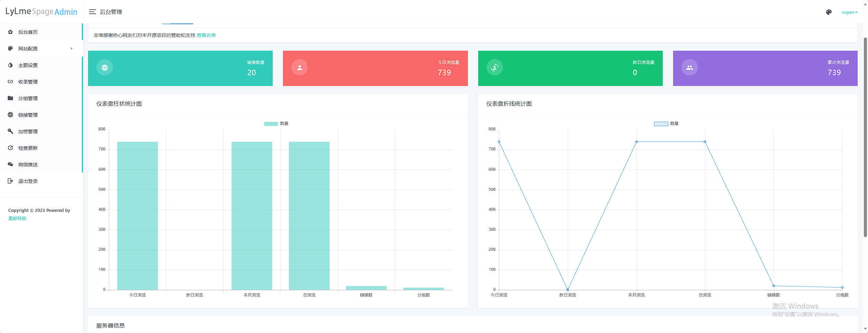Visit the 素颜导航 copyright link

17,218
